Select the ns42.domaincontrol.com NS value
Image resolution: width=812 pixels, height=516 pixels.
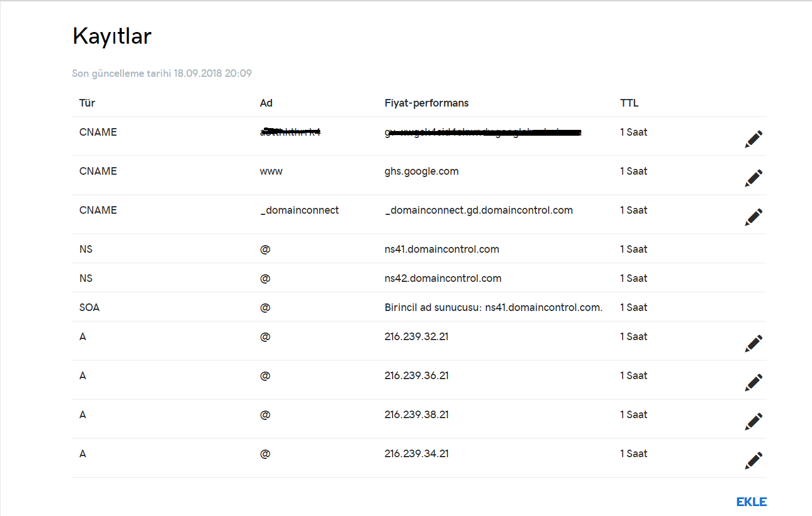click(x=443, y=278)
